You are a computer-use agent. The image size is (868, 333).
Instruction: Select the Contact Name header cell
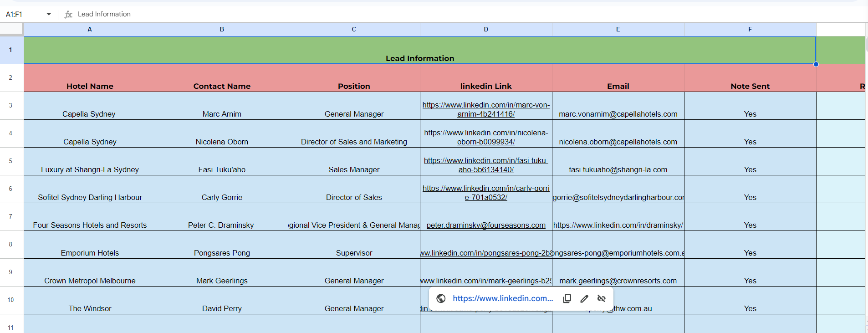pyautogui.click(x=222, y=78)
